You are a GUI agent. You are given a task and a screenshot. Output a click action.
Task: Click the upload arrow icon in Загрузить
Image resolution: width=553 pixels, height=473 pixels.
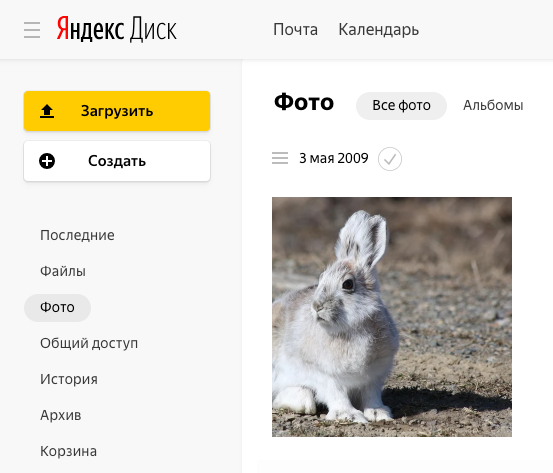pyautogui.click(x=47, y=111)
